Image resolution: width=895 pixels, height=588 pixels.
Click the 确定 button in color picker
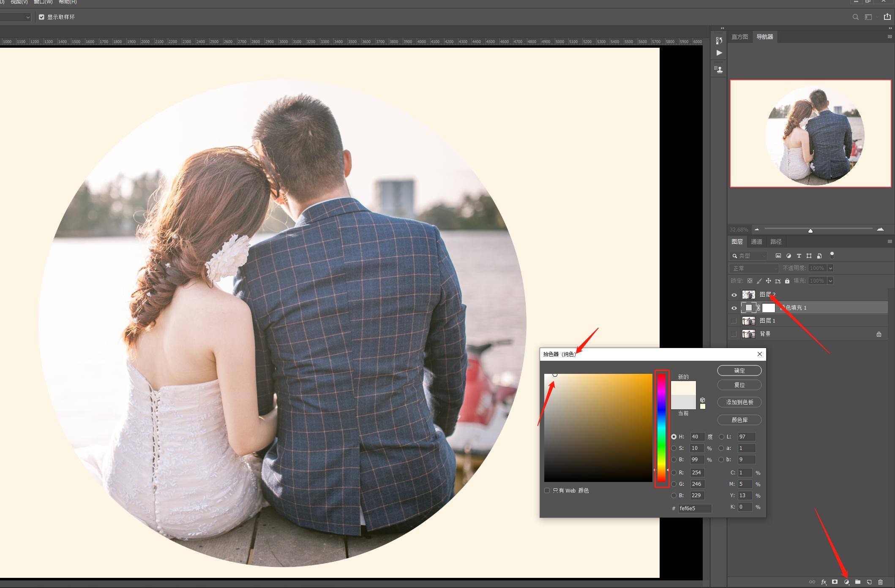(739, 370)
